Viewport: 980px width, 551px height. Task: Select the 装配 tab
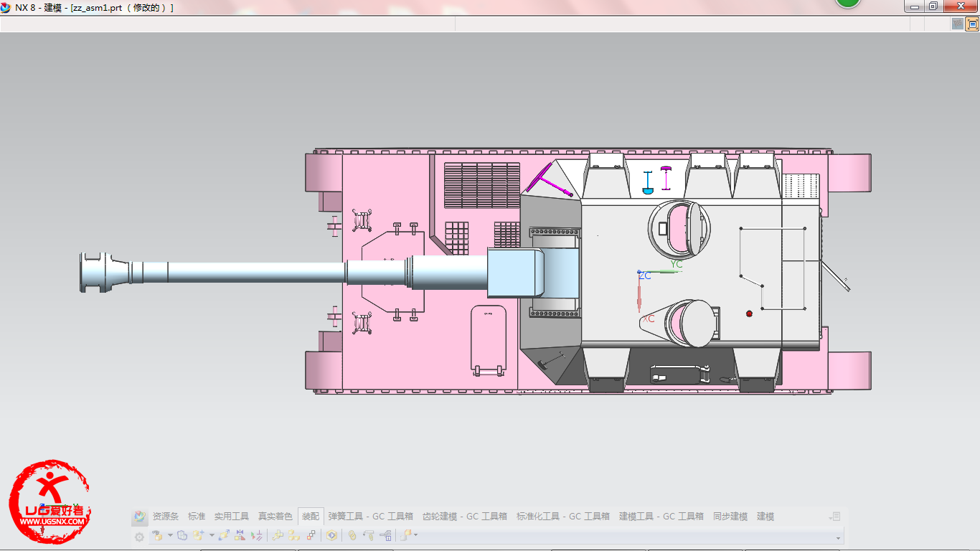click(x=311, y=517)
